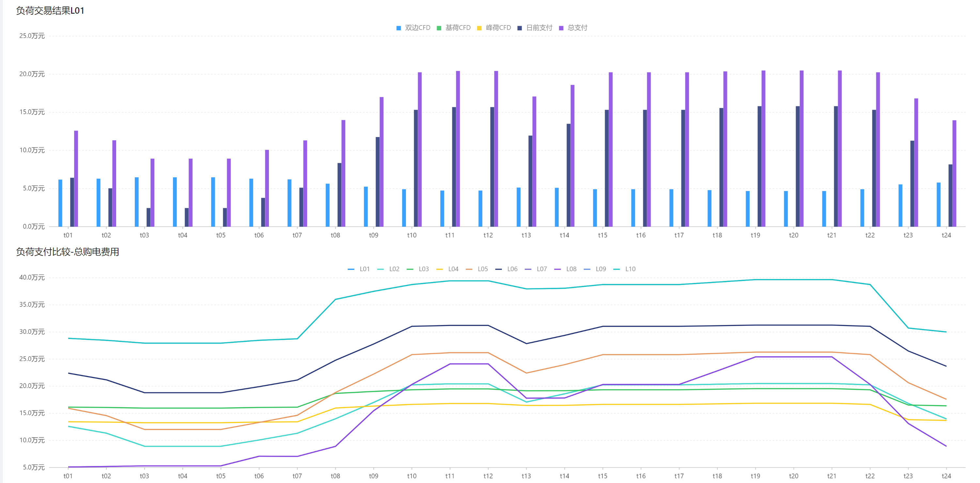The width and height of the screenshot is (980, 483).
Task: Toggle L10 legend entry
Action: pos(624,269)
